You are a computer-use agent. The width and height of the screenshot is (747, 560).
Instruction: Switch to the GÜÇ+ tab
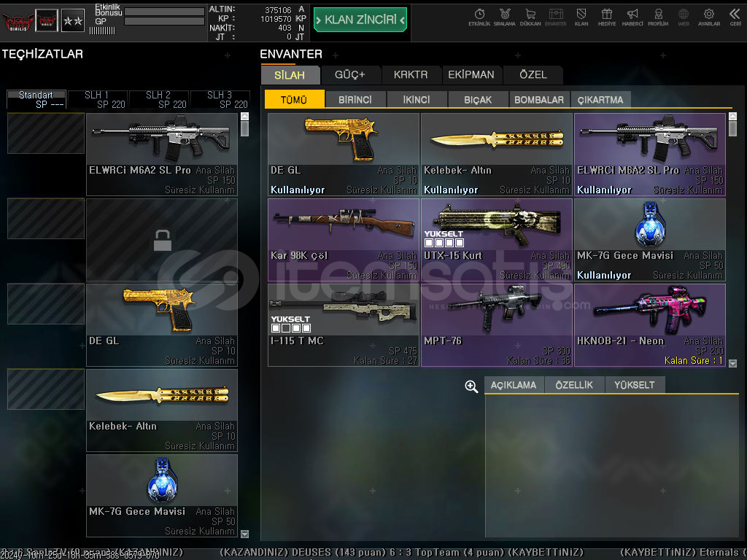click(x=350, y=75)
